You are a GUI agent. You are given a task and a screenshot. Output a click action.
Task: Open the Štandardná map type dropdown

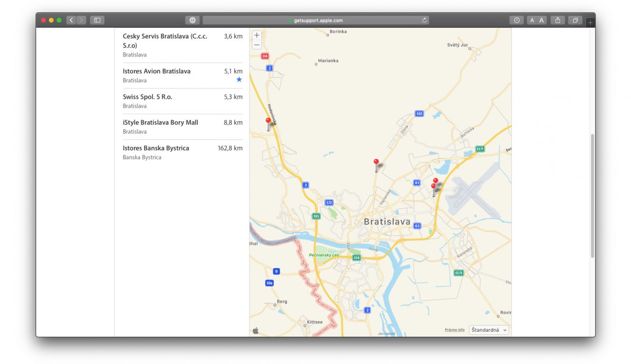coord(489,330)
